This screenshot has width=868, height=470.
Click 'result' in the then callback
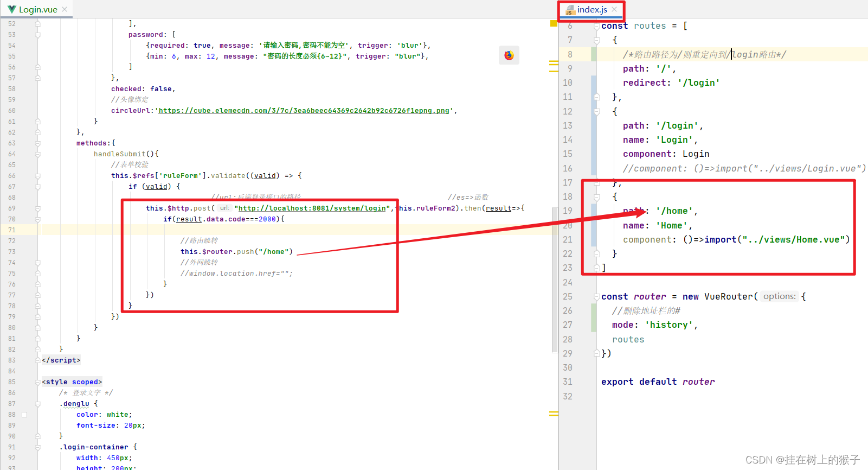click(498, 208)
